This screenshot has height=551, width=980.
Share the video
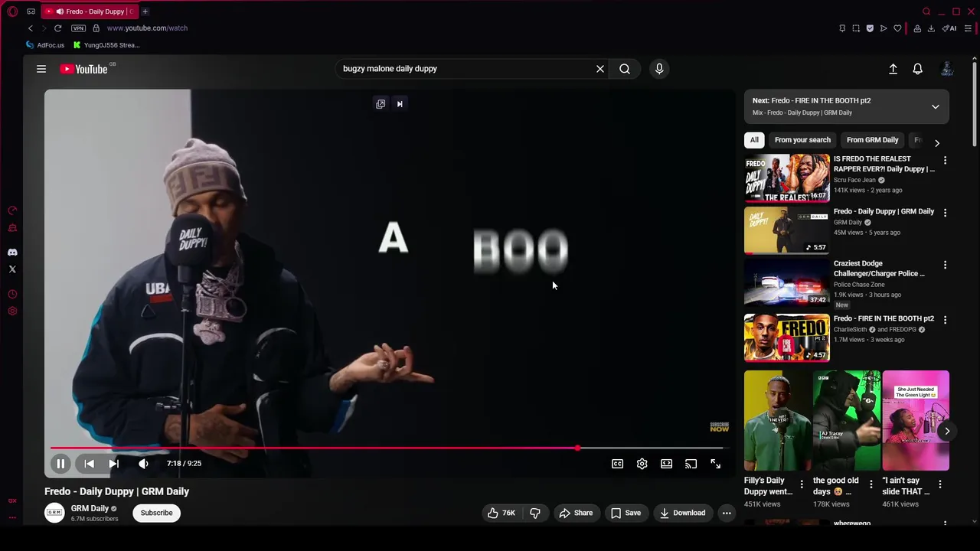click(x=576, y=513)
